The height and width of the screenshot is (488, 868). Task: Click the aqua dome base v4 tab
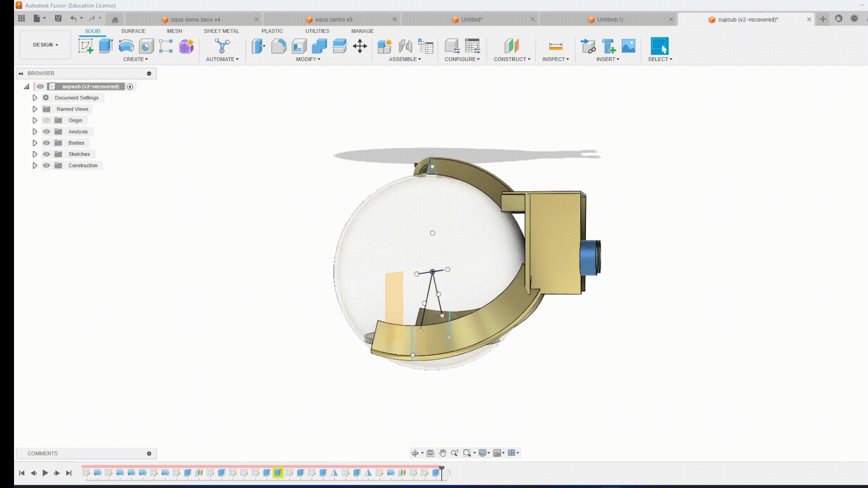pos(196,19)
